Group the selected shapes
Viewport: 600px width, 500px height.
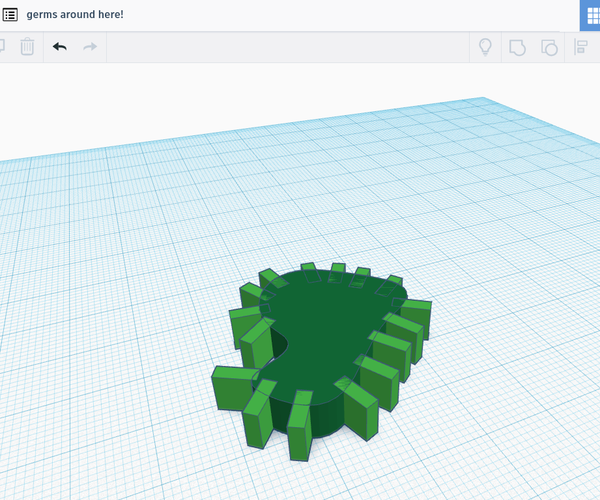pos(517,47)
